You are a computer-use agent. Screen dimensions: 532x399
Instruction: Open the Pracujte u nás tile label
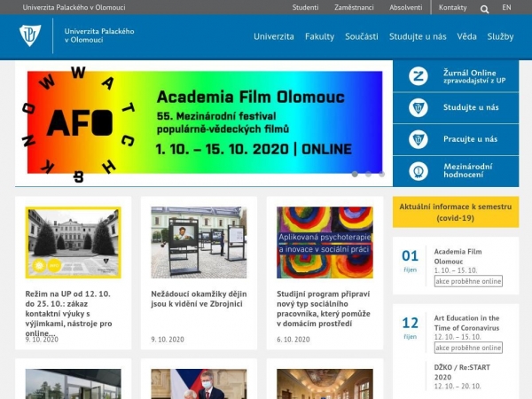point(470,139)
